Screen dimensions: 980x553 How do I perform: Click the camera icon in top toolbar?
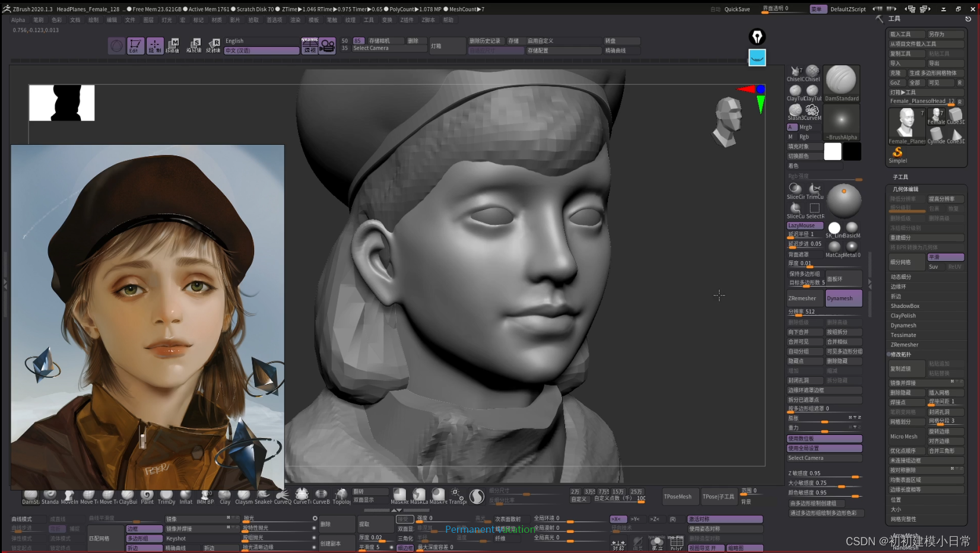point(327,46)
